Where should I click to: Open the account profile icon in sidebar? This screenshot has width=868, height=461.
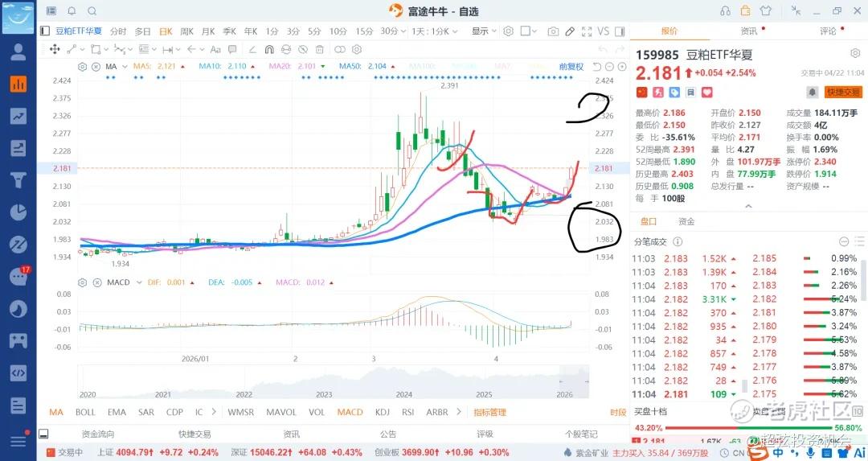point(18,52)
